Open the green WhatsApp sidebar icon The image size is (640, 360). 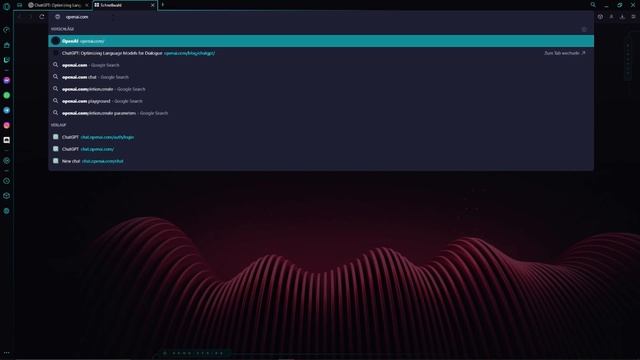[x=7, y=96]
